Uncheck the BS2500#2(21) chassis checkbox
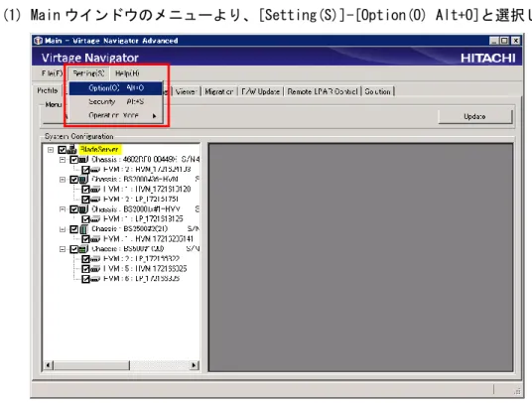Screen dimensions: 532x409 (x=74, y=229)
